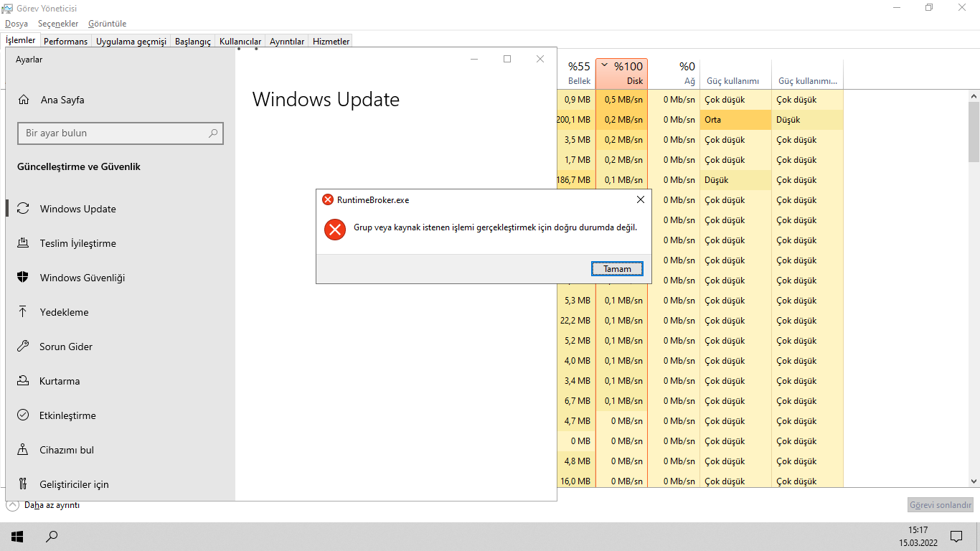The image size is (980, 551).
Task: Click the Ana Sayfa home icon in Settings
Action: (x=24, y=100)
